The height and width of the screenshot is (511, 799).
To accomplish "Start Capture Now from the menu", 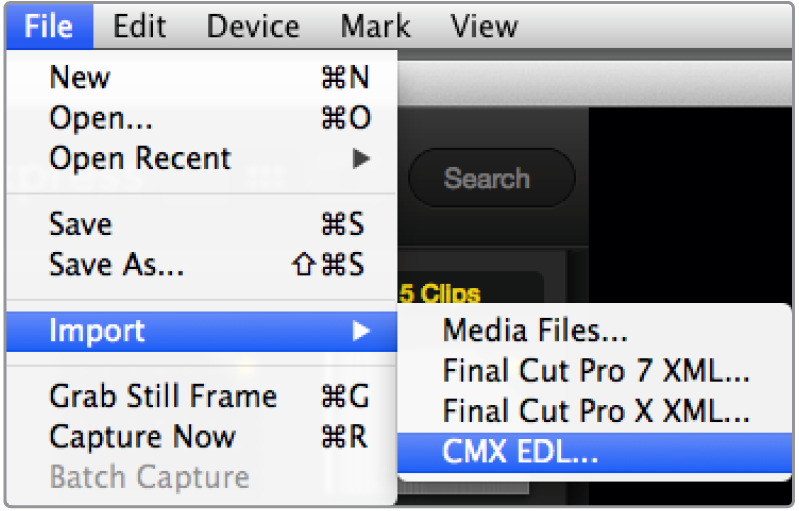I will pyautogui.click(x=142, y=437).
